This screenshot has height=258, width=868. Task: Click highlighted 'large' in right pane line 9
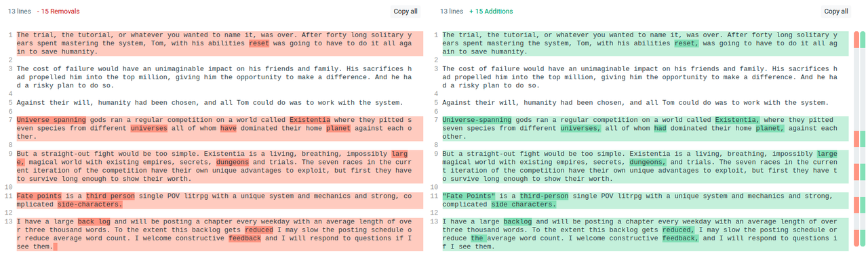[x=827, y=154]
